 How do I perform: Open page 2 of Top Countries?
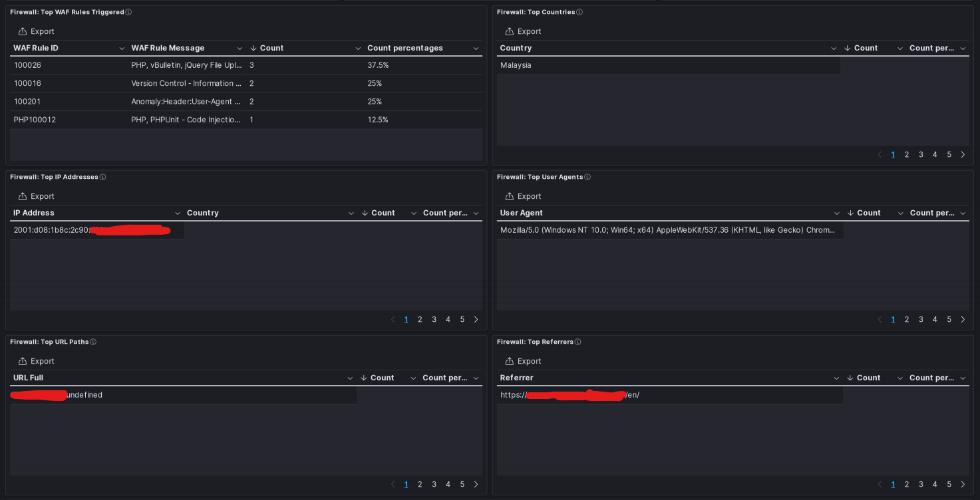pos(907,154)
